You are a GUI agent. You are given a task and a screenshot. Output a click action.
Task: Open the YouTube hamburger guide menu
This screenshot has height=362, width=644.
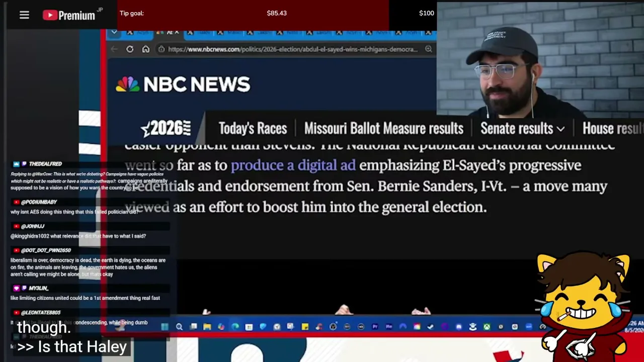coord(24,15)
